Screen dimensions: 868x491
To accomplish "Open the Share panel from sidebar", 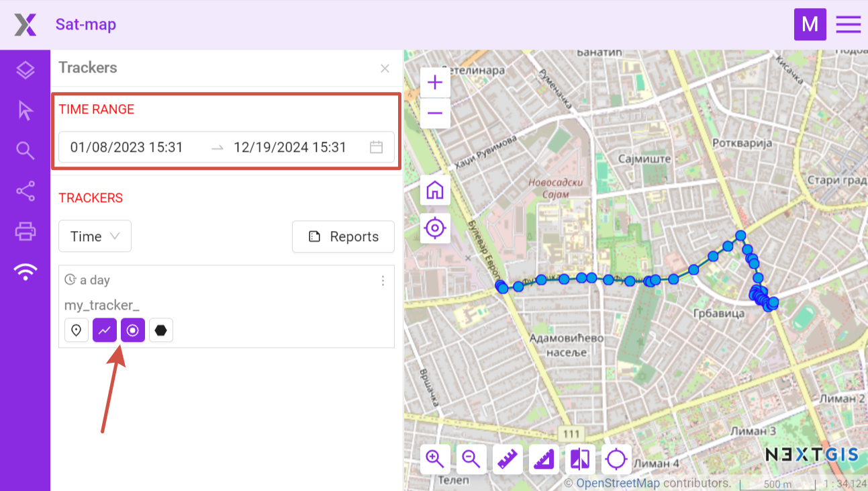I will 26,191.
